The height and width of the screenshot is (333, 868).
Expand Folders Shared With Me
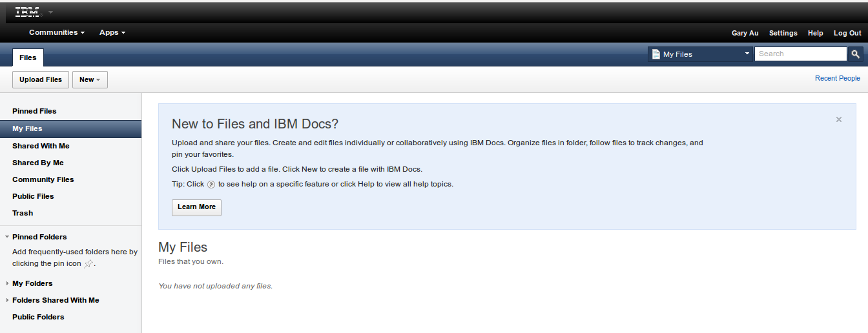click(6, 300)
